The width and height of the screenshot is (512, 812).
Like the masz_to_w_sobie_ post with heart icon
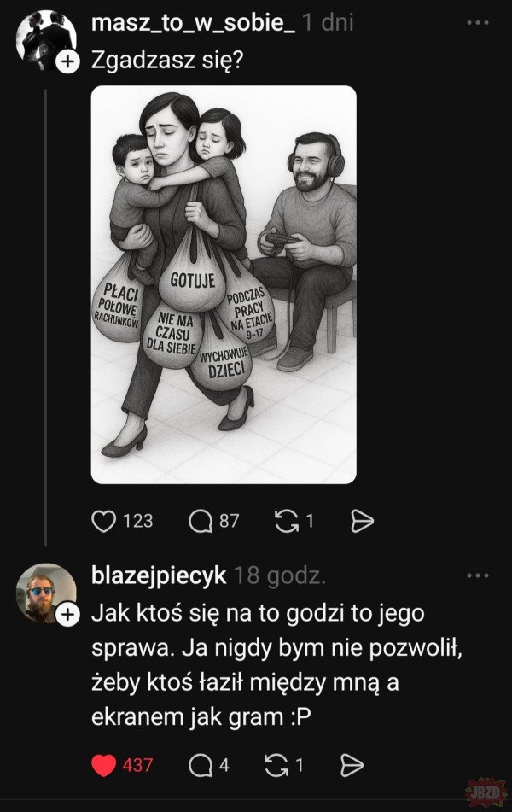103,521
